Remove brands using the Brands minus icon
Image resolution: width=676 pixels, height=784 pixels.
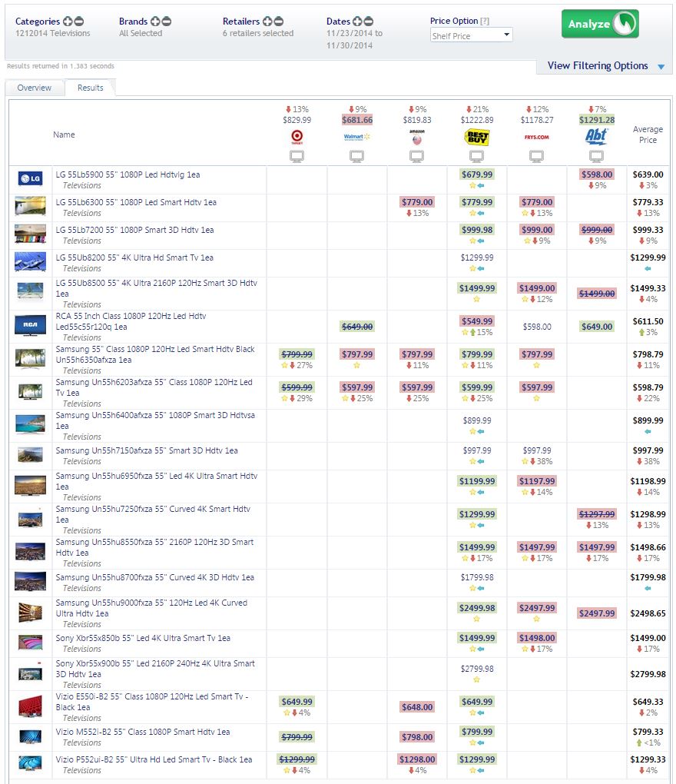click(167, 22)
